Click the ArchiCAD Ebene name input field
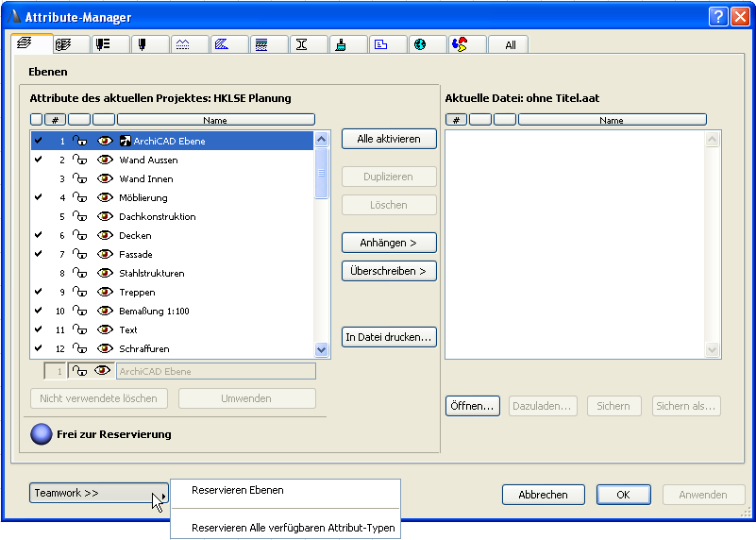This screenshot has height=540, width=756. pyautogui.click(x=216, y=371)
